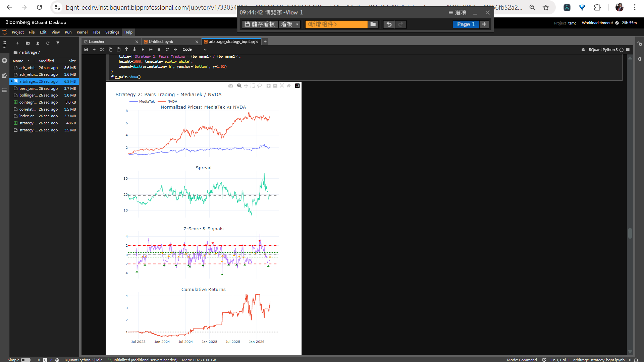The height and width of the screenshot is (362, 644).
Task: Open the Kernel menu
Action: coord(82,32)
